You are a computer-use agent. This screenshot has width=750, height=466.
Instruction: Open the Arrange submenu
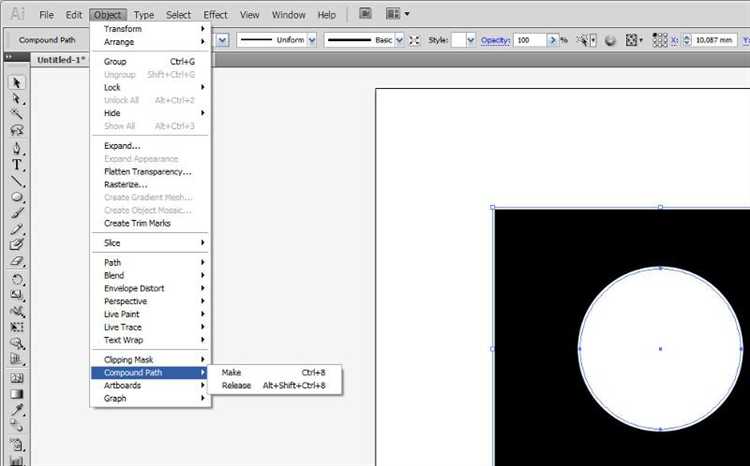151,42
